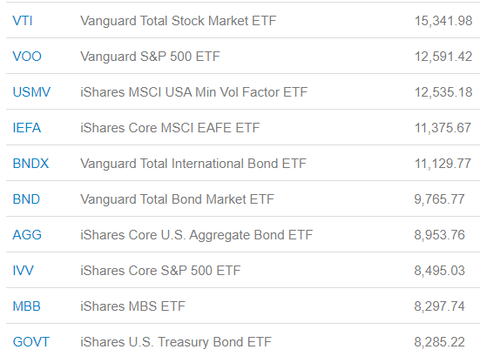This screenshot has width=480, height=363.
Task: Select Vanguard S&P 500 ETF name
Action: [x=150, y=56]
